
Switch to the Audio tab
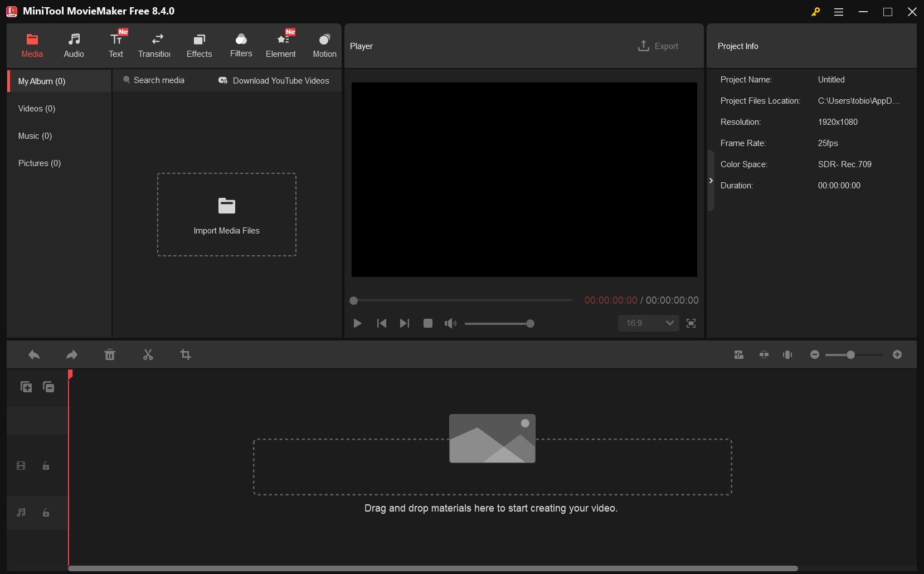[74, 45]
